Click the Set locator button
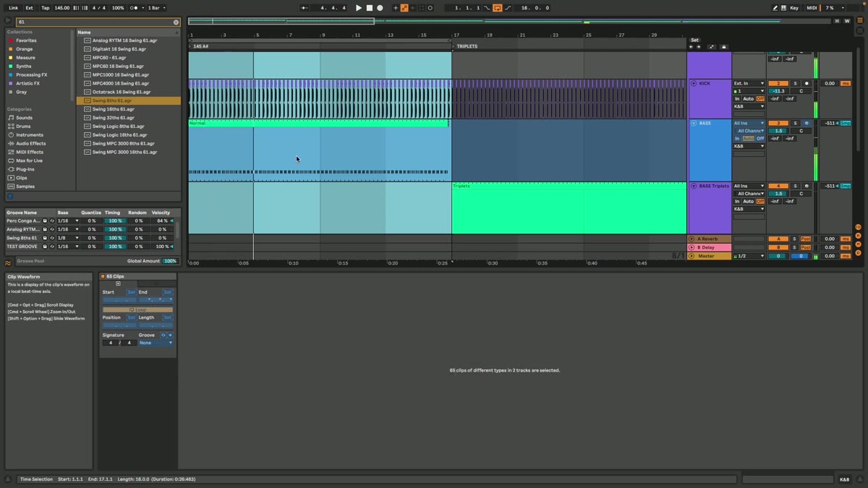Image resolution: width=868 pixels, height=488 pixels. click(x=694, y=40)
